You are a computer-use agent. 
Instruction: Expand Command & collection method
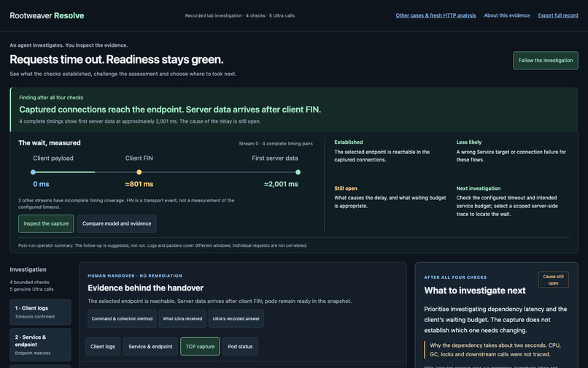pyautogui.click(x=122, y=318)
